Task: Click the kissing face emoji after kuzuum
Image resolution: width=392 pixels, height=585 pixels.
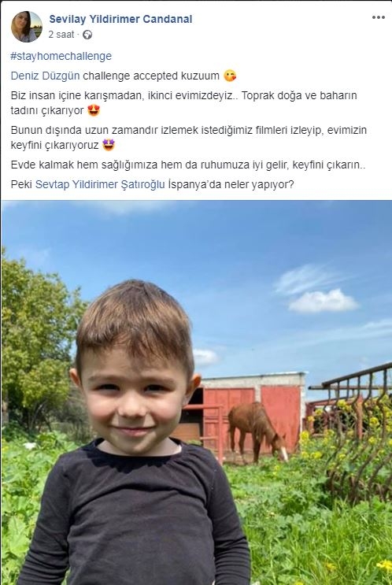Action: (230, 76)
